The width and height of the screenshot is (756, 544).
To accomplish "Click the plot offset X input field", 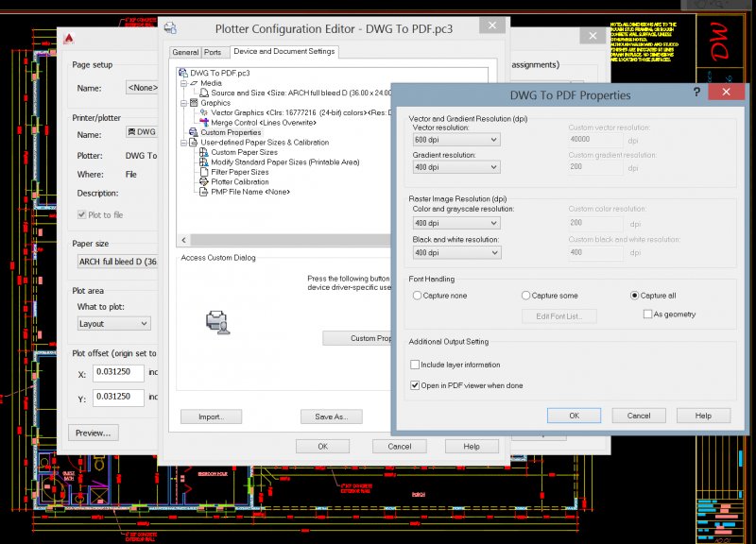I will [118, 373].
